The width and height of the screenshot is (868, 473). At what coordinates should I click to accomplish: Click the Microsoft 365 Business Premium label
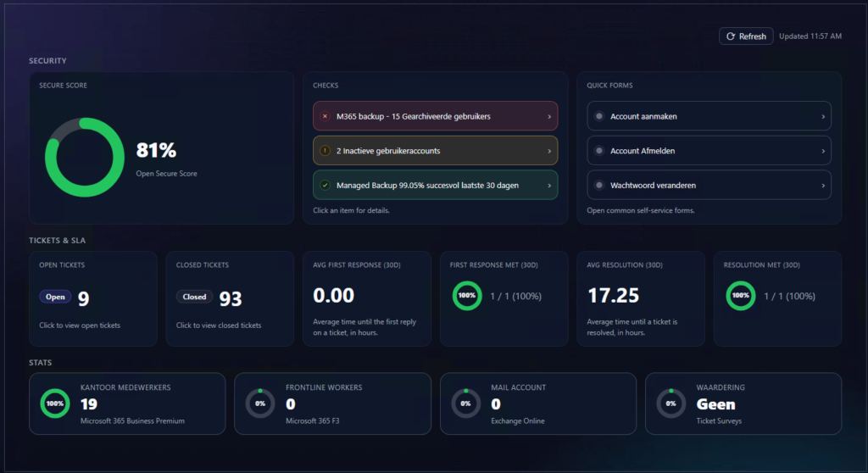coord(133,421)
